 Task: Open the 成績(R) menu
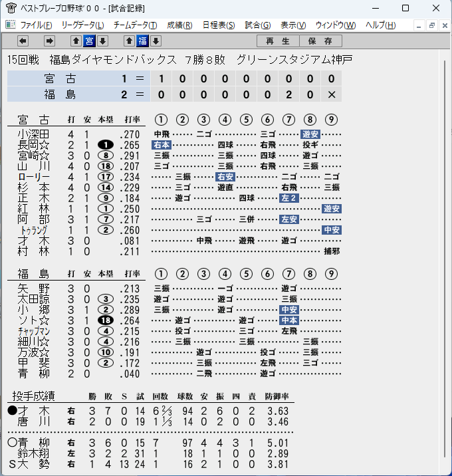pyautogui.click(x=179, y=25)
